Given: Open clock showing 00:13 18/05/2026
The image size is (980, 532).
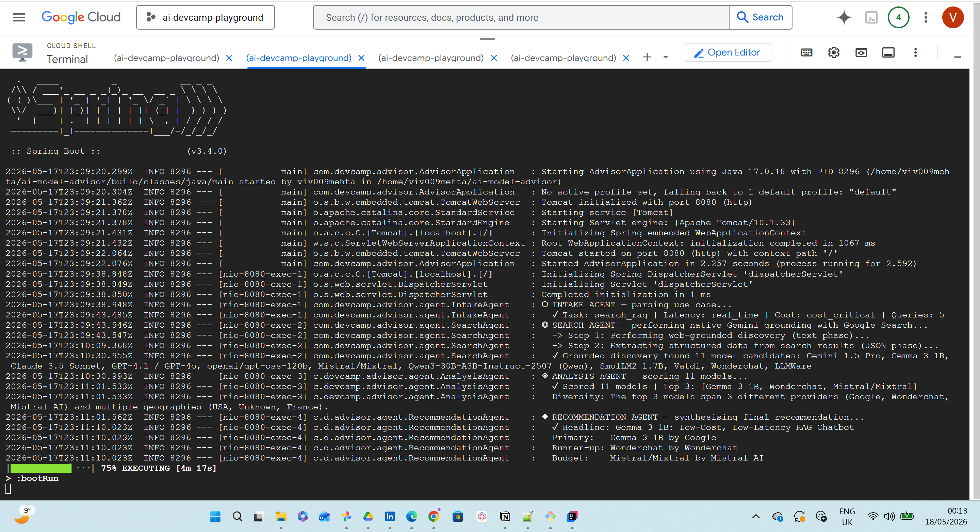Looking at the screenshot, I should 946,516.
